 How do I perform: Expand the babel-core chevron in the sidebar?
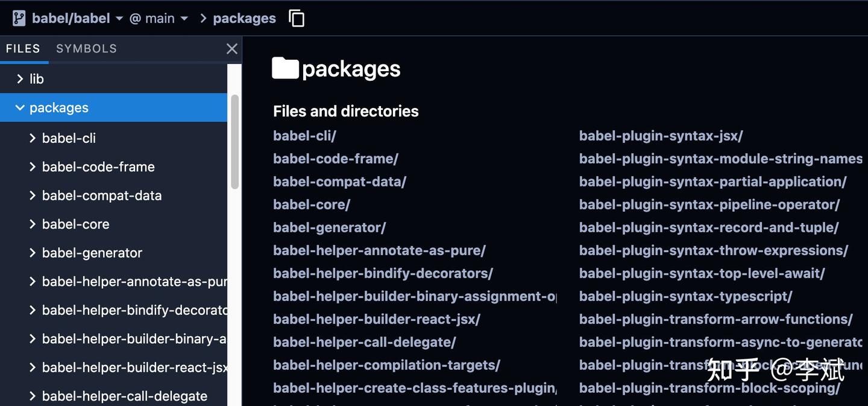click(x=33, y=224)
